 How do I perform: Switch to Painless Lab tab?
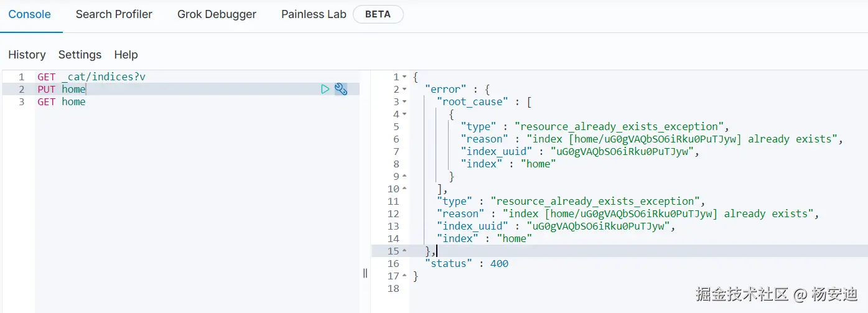[x=314, y=14]
